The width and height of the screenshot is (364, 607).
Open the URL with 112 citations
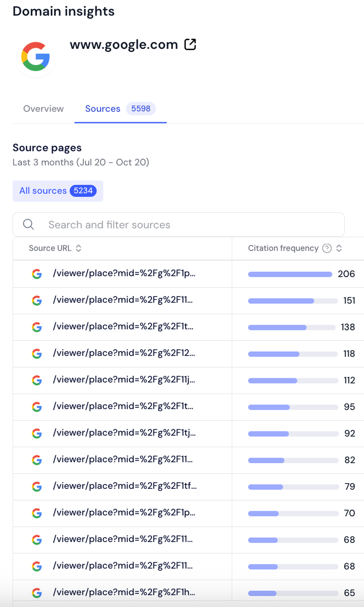[124, 380]
